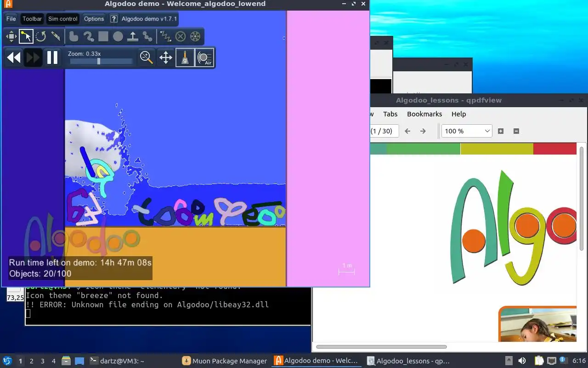Select the Rotate tool

(40, 36)
